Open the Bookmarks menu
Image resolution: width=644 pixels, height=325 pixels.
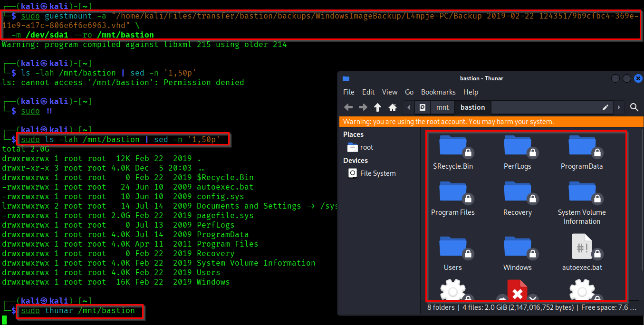[438, 92]
